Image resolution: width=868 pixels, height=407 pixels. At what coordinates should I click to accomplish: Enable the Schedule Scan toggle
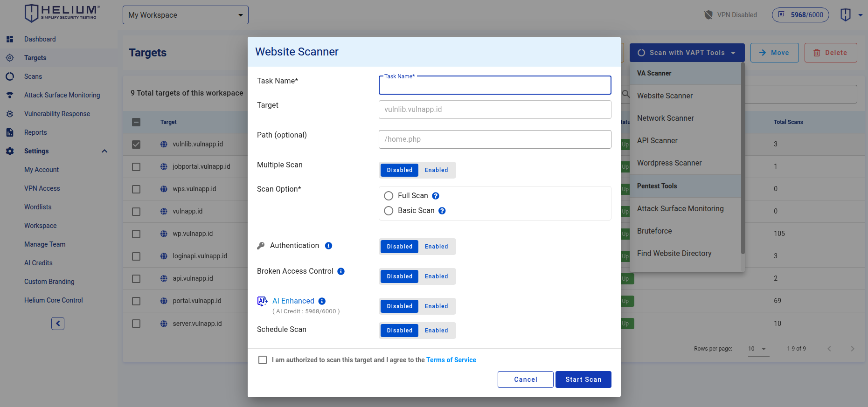point(437,331)
